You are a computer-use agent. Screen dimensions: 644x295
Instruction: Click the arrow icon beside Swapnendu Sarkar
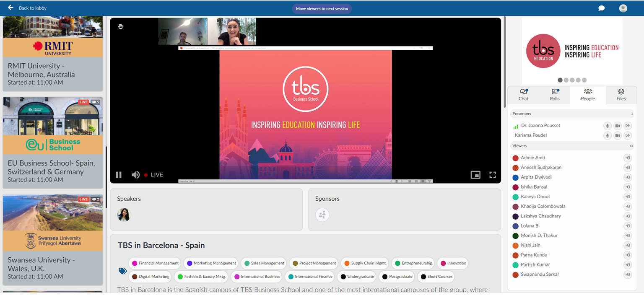click(628, 275)
